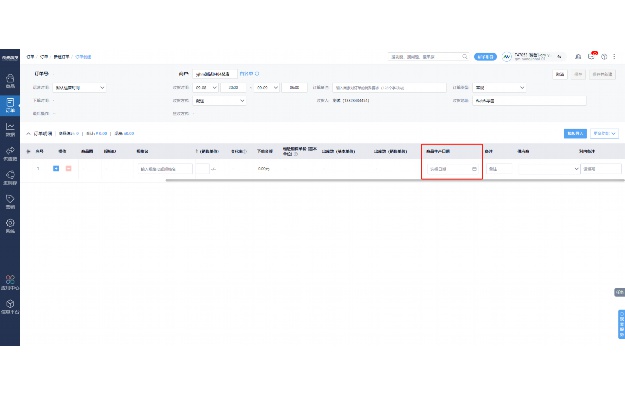Open the calendar picker in the red-highlighted date field
The height and width of the screenshot is (395, 625).
474,169
